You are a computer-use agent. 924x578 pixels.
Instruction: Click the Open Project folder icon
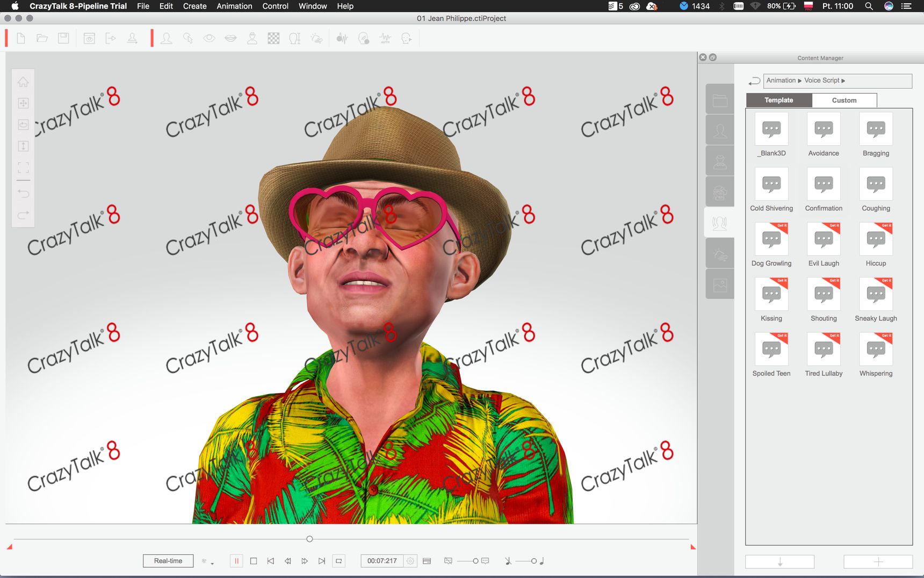(42, 38)
